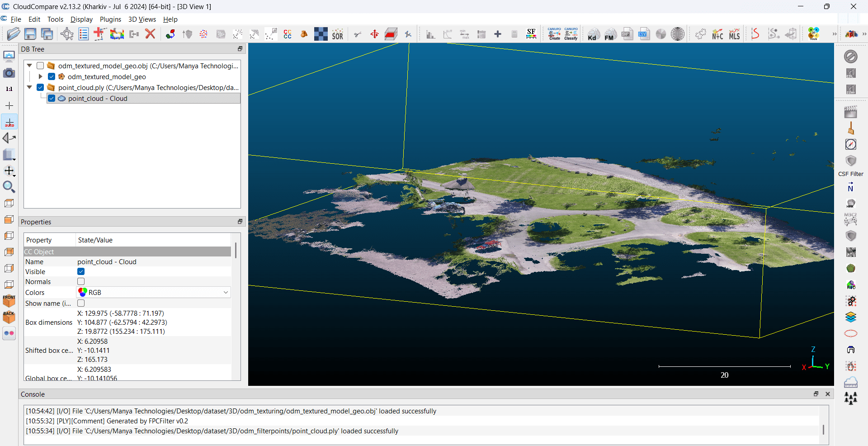Check the Show name property checkbox
Image resolution: width=868 pixels, height=446 pixels.
click(81, 303)
